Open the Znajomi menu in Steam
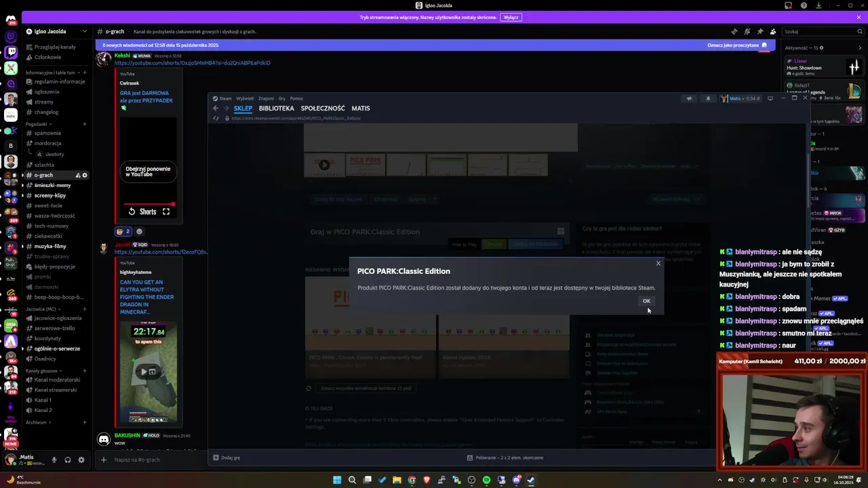Screen dimensions: 868x488 (x=266, y=98)
